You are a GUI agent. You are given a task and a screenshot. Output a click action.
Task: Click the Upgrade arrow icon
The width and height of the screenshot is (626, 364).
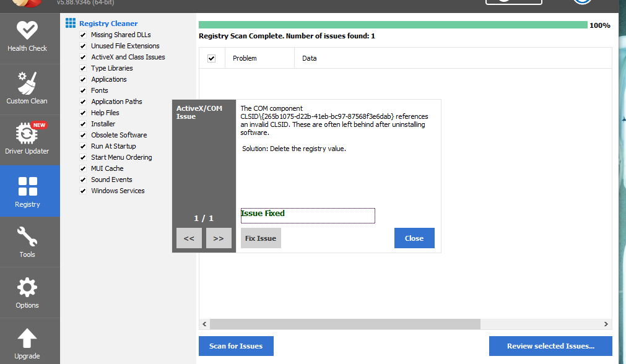pyautogui.click(x=27, y=338)
